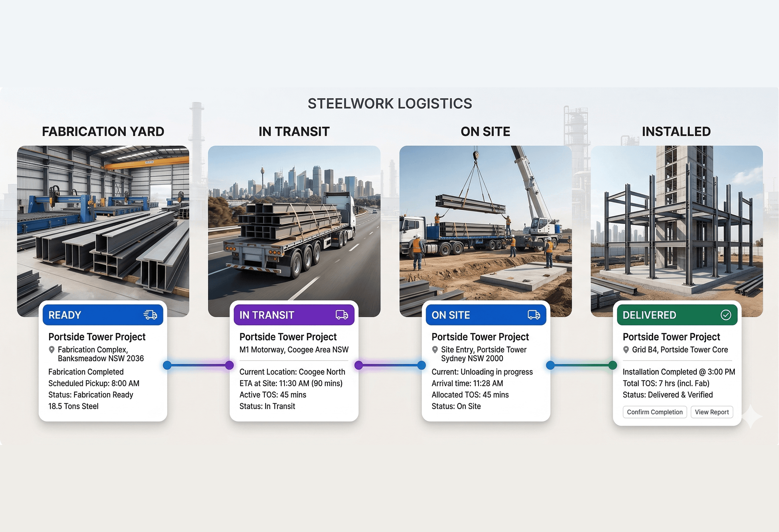The image size is (779, 532).
Task: Click green timeline dot left of DELIVERED card
Action: click(613, 365)
